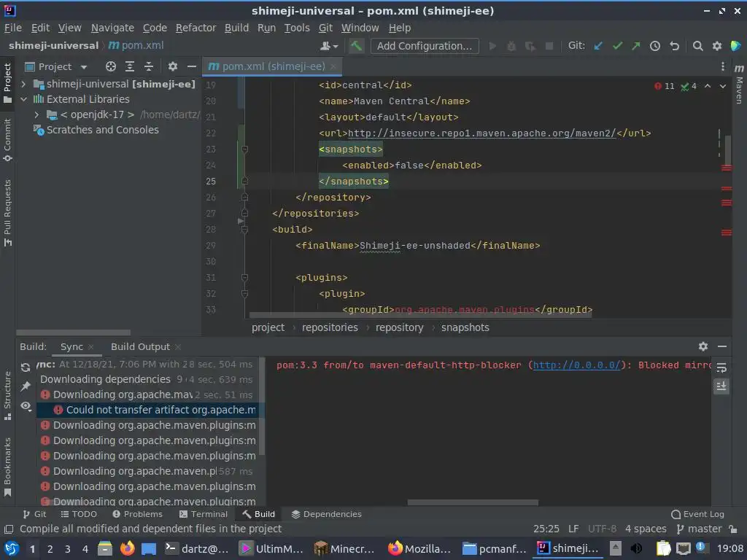The height and width of the screenshot is (560, 747).
Task: Click the LF line separator selector
Action: click(x=573, y=529)
